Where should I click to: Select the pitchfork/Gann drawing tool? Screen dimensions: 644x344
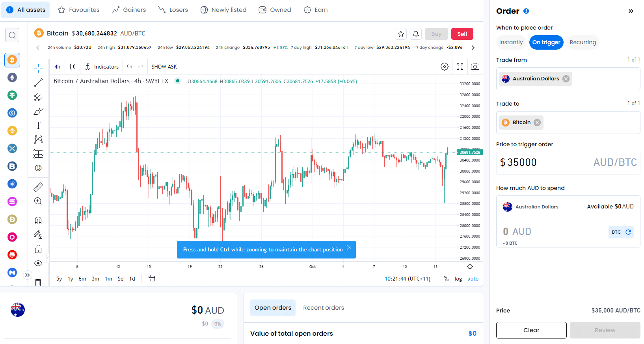38,97
